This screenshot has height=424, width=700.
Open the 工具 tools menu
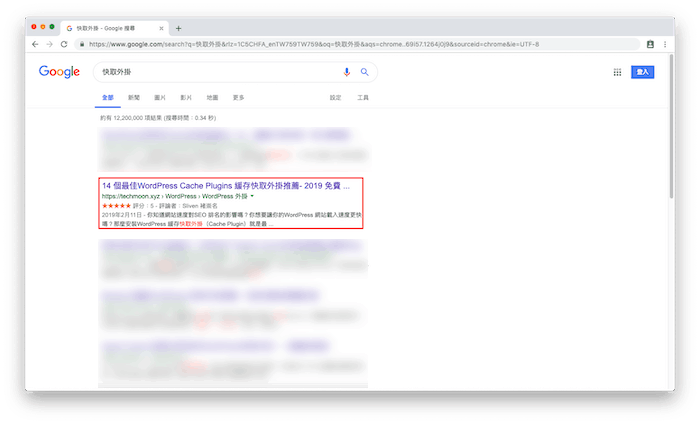[363, 98]
